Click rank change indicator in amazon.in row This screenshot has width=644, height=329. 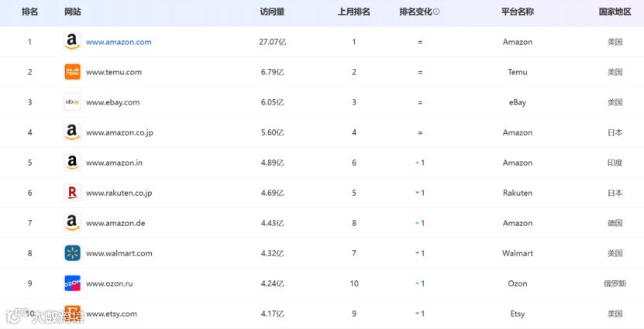coord(420,163)
